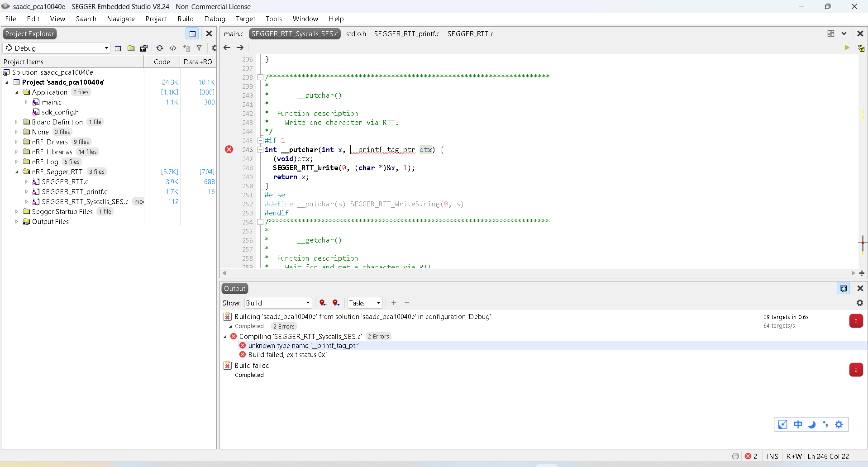This screenshot has height=467, width=868.
Task: Switch to the stdio.h editor tab
Action: (356, 33)
